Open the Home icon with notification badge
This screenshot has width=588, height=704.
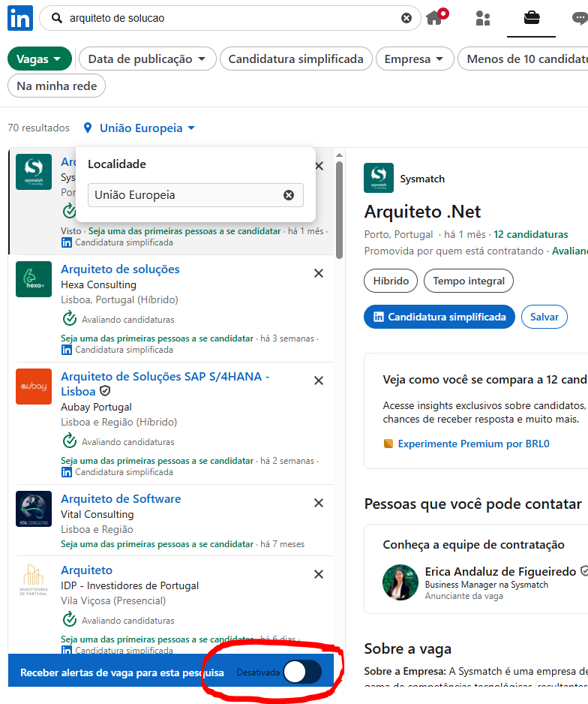pos(435,18)
